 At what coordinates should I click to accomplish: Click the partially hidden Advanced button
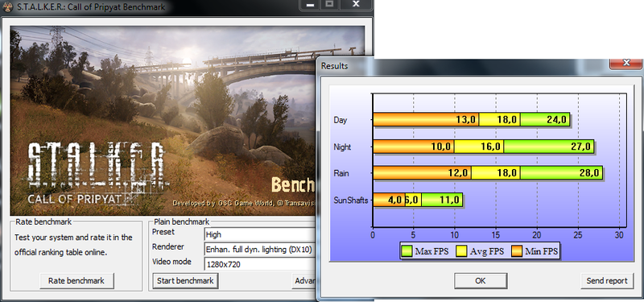(x=304, y=281)
